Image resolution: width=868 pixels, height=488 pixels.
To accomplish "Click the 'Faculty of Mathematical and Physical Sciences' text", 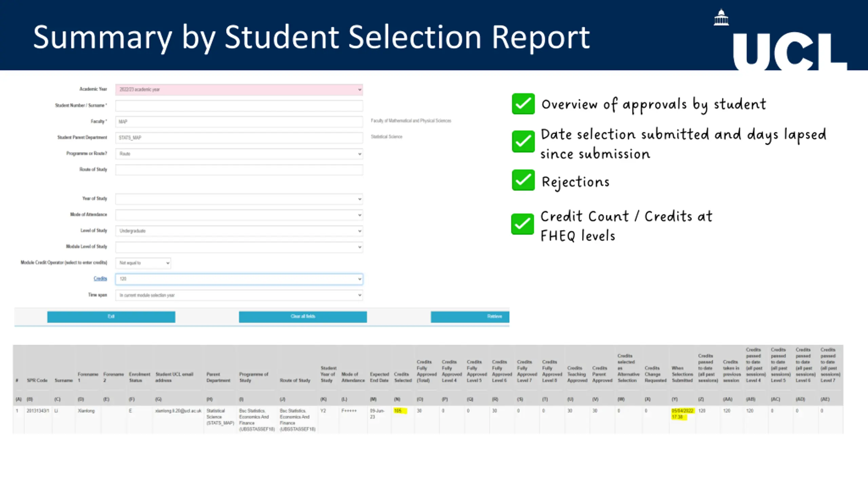I will 411,121.
